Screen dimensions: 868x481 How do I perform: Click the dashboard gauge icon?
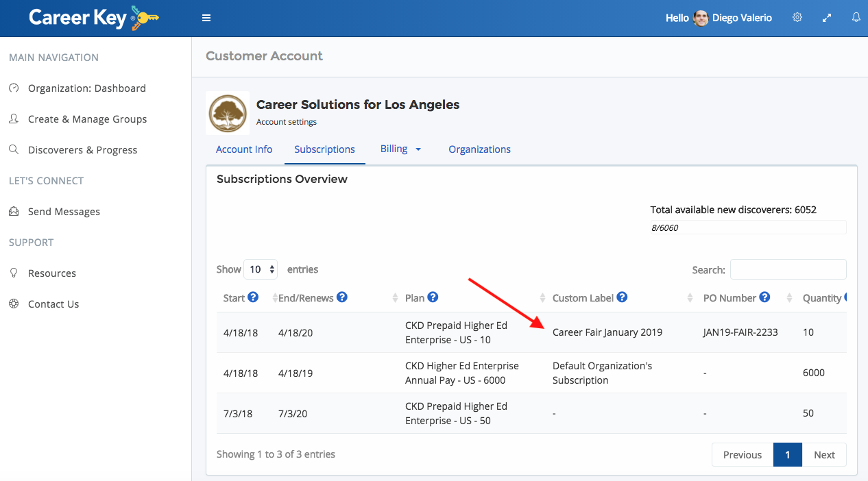coord(14,88)
